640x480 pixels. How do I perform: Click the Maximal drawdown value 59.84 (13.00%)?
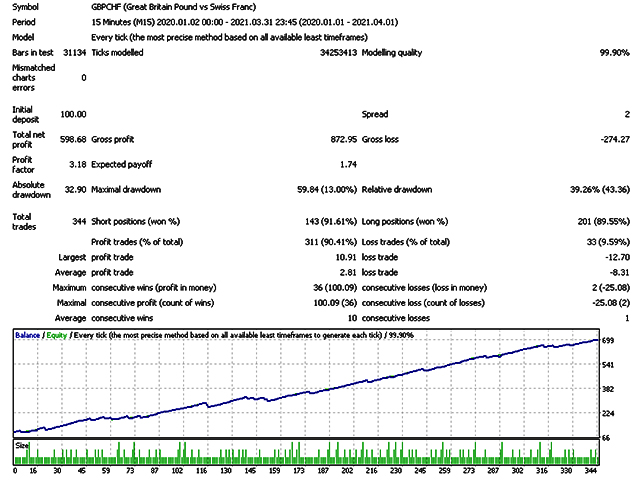pos(327,190)
